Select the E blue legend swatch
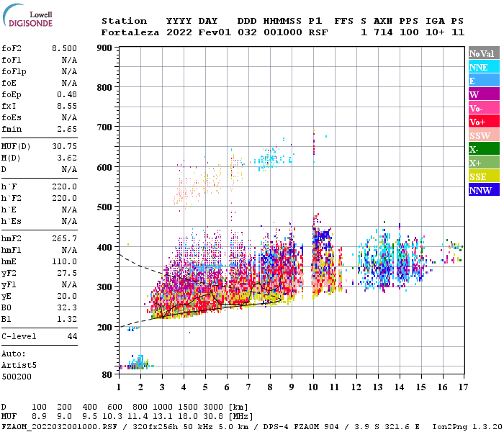This screenshot has height=432, width=504. tap(484, 81)
